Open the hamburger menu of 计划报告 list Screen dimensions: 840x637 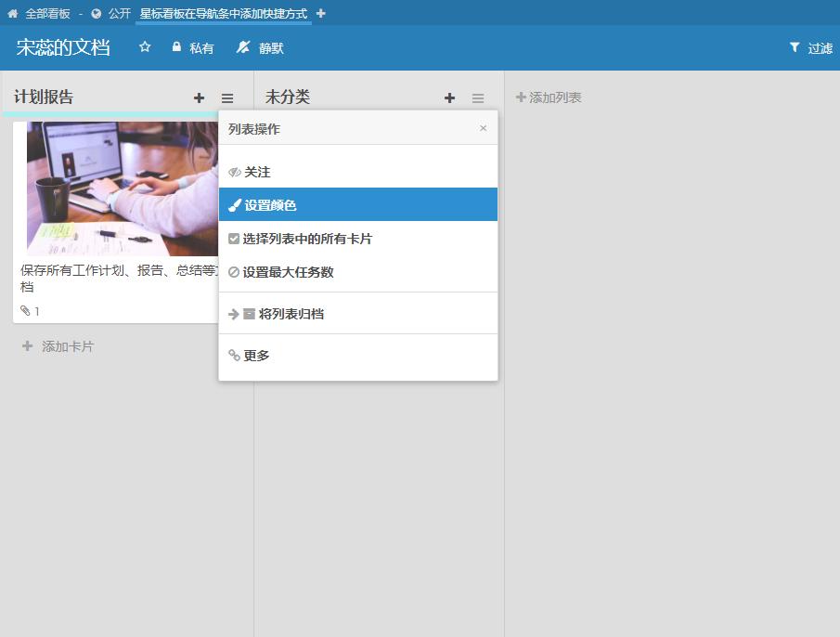click(x=227, y=97)
